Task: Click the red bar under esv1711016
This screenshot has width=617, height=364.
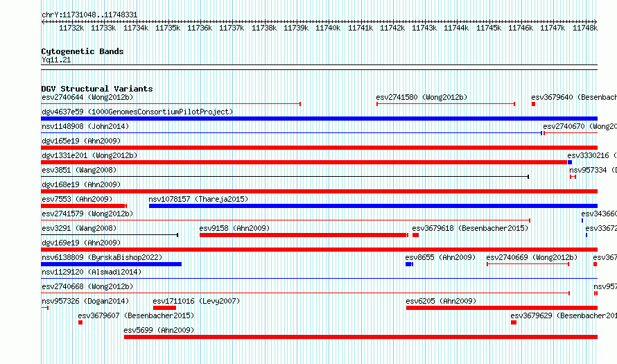Action: tap(164, 308)
